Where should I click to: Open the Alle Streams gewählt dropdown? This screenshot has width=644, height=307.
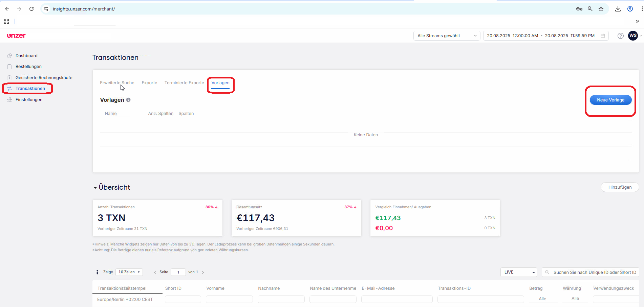pos(446,36)
